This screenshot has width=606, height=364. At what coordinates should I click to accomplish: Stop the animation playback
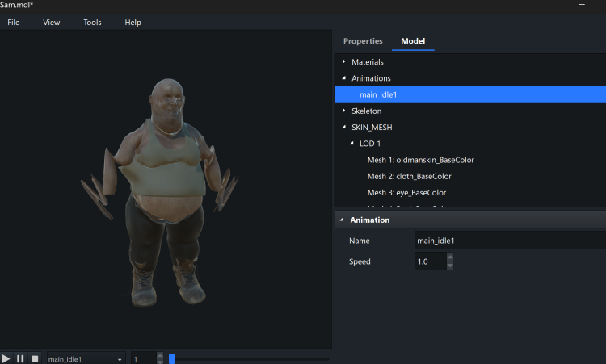[x=34, y=358]
